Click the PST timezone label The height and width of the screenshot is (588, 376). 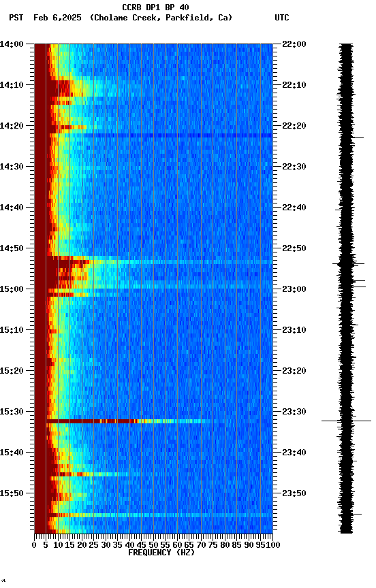(16, 18)
